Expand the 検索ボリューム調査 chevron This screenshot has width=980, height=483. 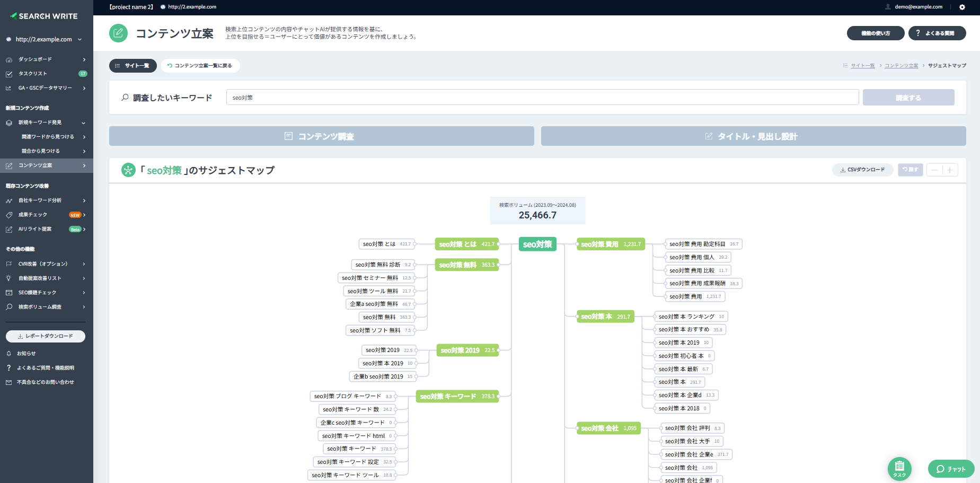[x=84, y=306]
